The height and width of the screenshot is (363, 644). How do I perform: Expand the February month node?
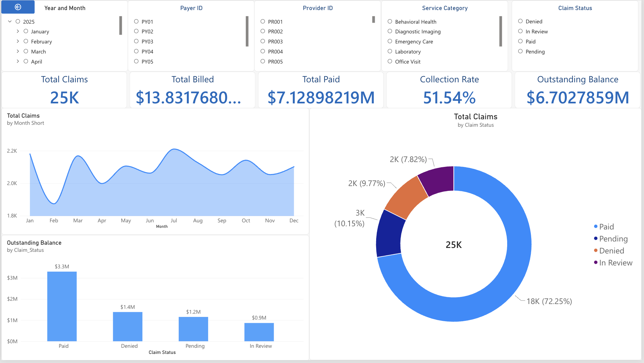pos(18,41)
